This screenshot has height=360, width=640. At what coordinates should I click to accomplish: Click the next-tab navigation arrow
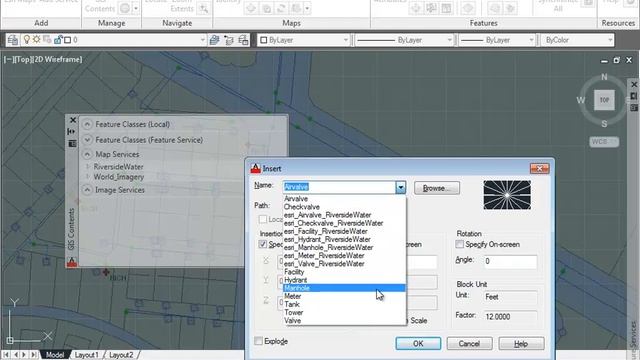click(x=24, y=355)
